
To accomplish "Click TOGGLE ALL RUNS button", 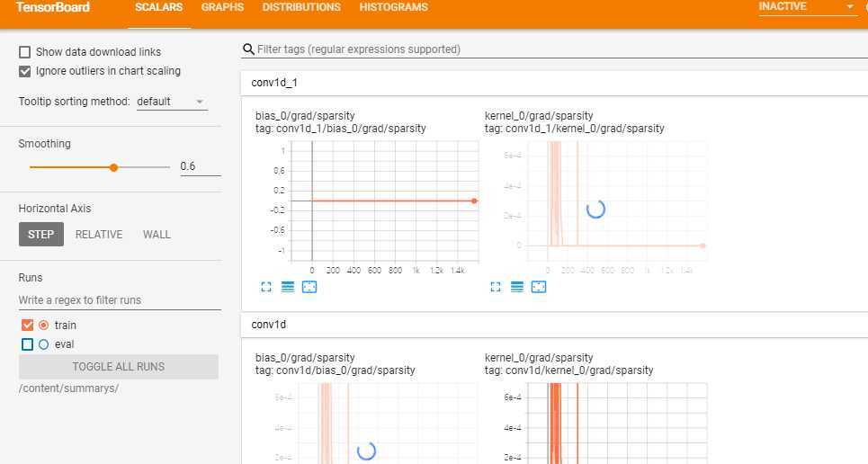I will 119,367.
